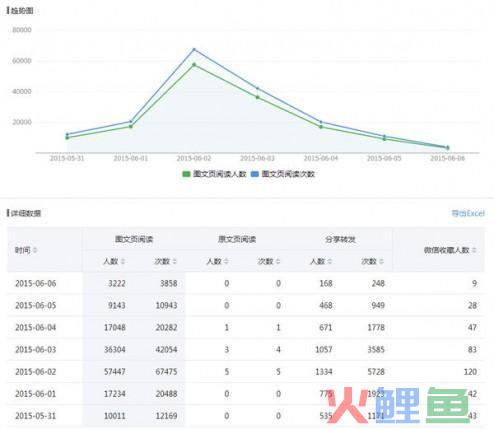
Task: Toggle blue 图文页阅读次数 legend swatch
Action: 255,174
